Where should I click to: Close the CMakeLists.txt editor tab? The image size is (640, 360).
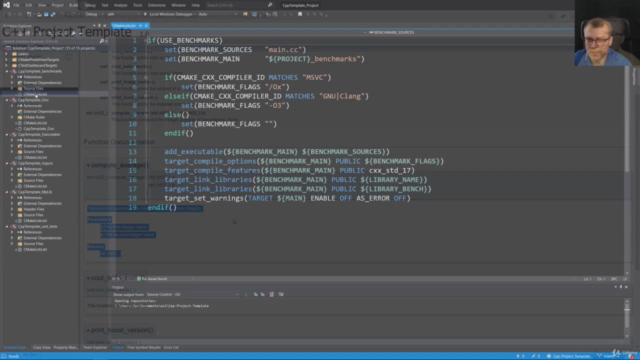(x=146, y=26)
